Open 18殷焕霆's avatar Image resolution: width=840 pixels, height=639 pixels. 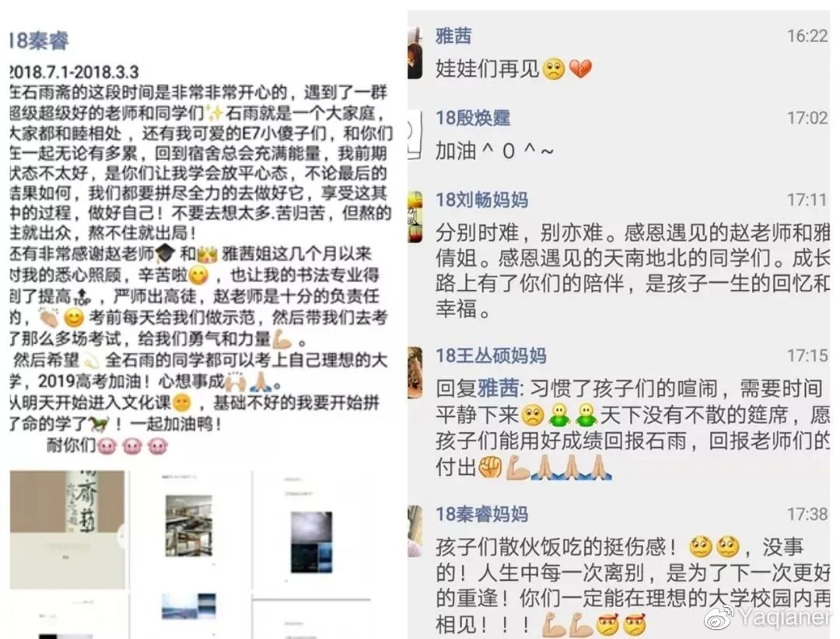[x=415, y=134]
